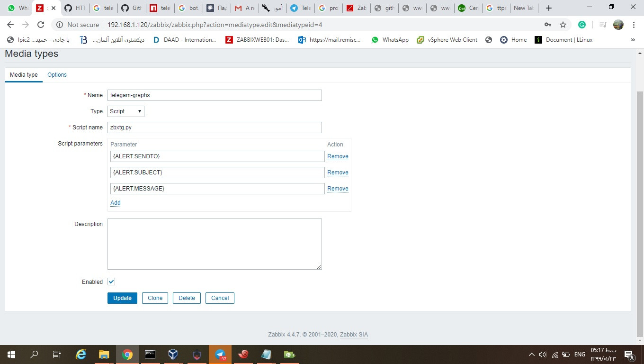Bookmark this page with the star icon
The width and height of the screenshot is (644, 364).
click(563, 25)
